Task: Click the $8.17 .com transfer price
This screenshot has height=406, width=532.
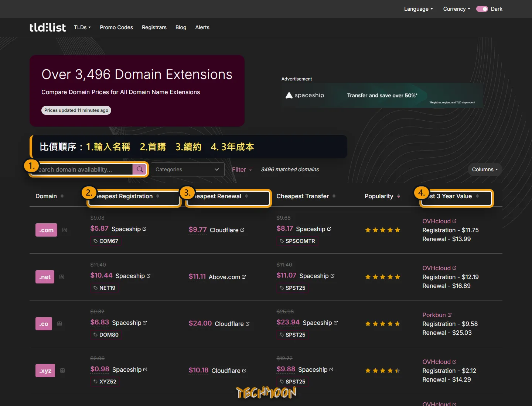Action: click(285, 228)
